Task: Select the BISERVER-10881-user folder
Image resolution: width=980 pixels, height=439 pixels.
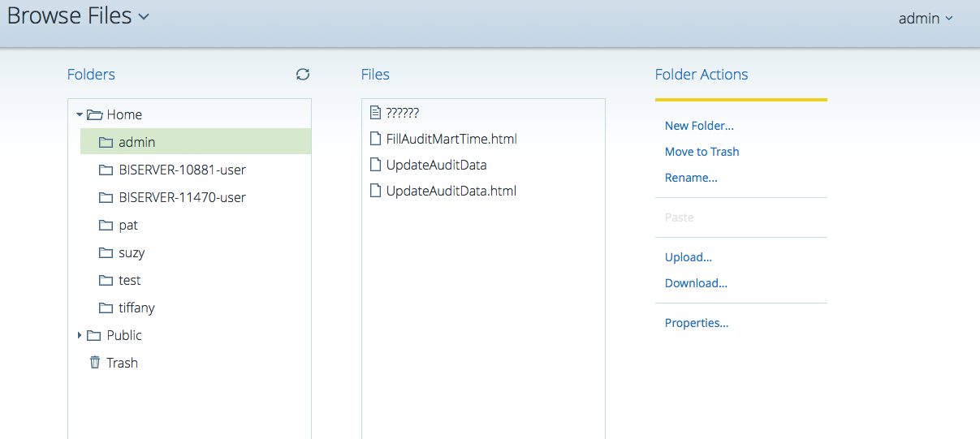Action: [x=182, y=170]
